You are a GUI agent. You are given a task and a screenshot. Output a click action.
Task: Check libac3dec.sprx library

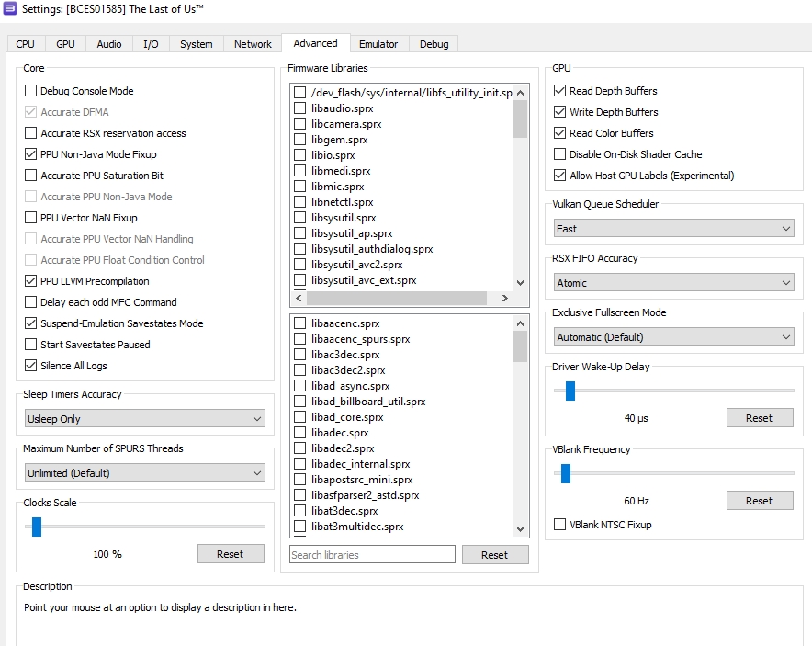tap(299, 355)
